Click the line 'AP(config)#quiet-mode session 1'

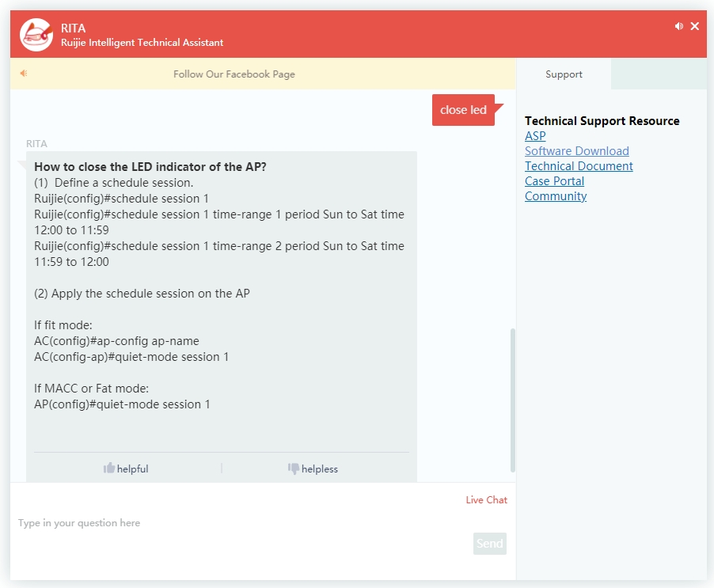(x=122, y=404)
